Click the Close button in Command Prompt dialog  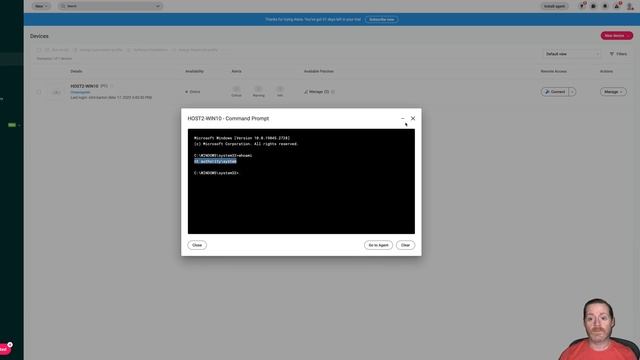pyautogui.click(x=197, y=245)
